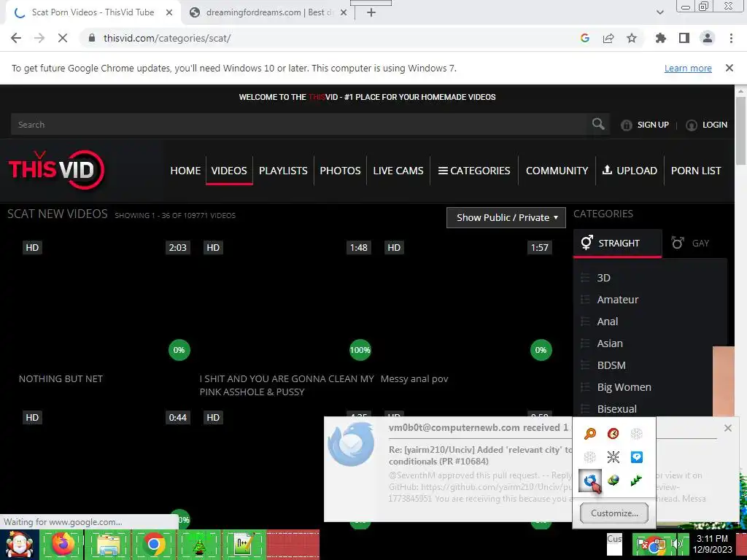This screenshot has width=747, height=560.
Task: Click the NOTHING BUT NET video title
Action: tap(61, 379)
